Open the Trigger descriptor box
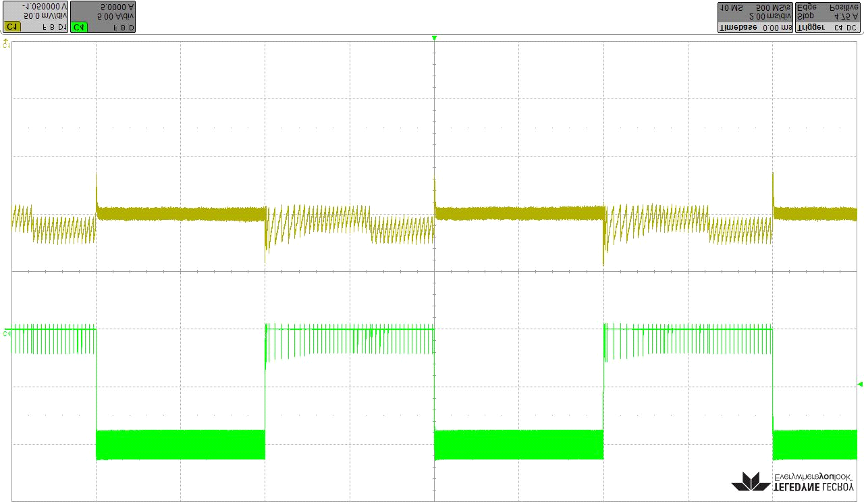864x504 pixels. pos(828,17)
